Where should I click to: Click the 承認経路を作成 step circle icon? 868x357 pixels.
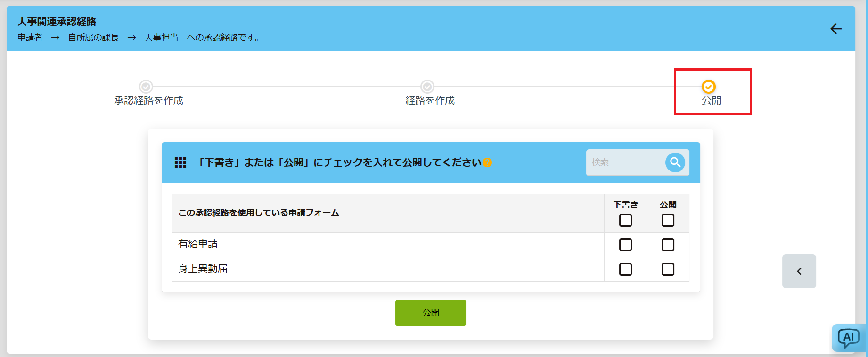click(146, 87)
